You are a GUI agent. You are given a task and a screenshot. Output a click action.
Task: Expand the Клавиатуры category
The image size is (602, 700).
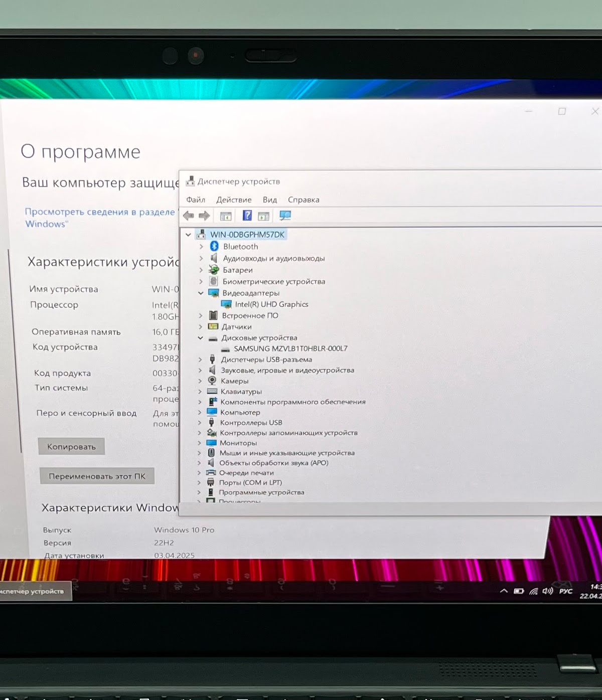(x=200, y=392)
